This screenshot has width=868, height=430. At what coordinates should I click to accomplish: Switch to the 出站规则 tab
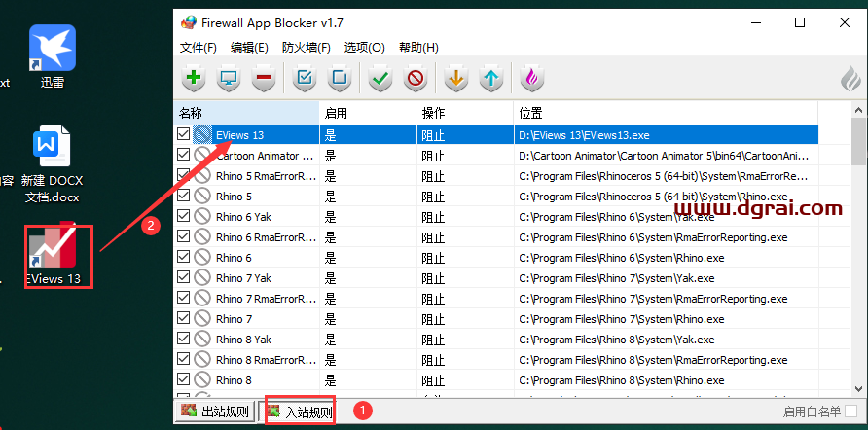coord(216,412)
